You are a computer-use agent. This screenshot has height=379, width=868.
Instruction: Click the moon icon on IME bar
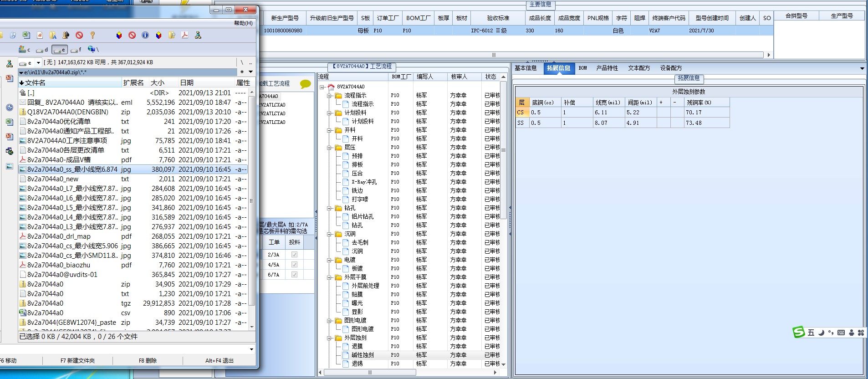click(x=821, y=333)
